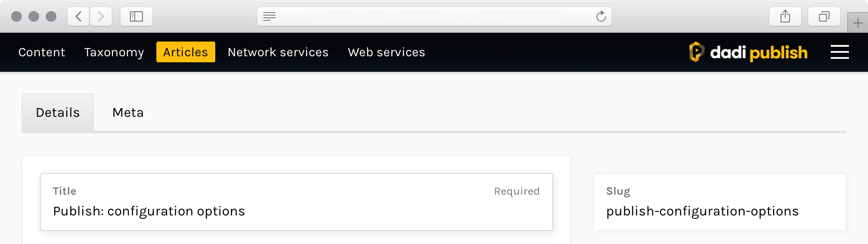Click into the Title text field

click(x=296, y=211)
